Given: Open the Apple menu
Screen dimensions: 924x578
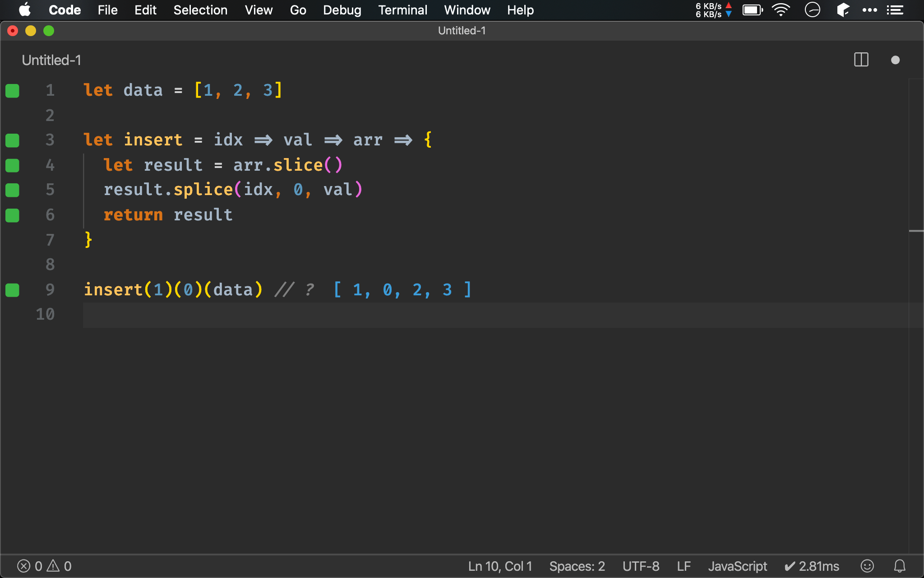Looking at the screenshot, I should click(25, 9).
